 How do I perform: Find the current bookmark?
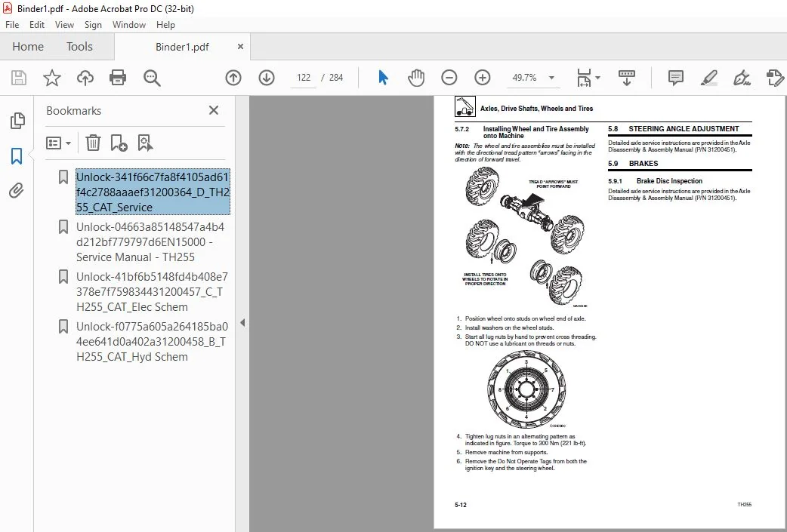pos(145,143)
